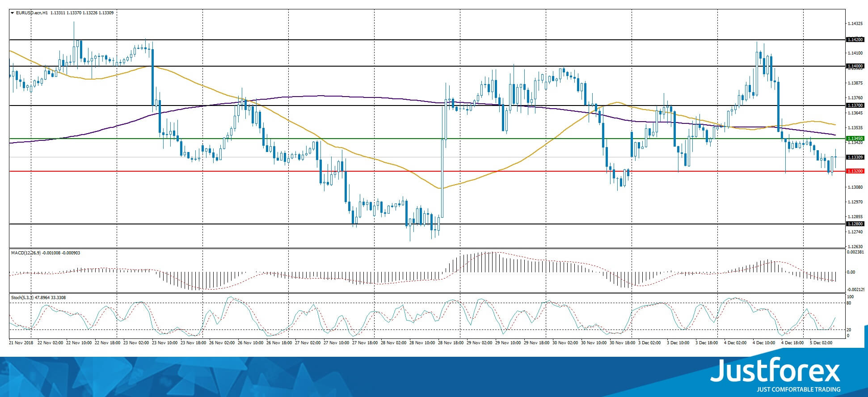This screenshot has height=397, width=868.
Task: Click the EURUSD.ecn,H1 chart title text
Action: (32, 13)
